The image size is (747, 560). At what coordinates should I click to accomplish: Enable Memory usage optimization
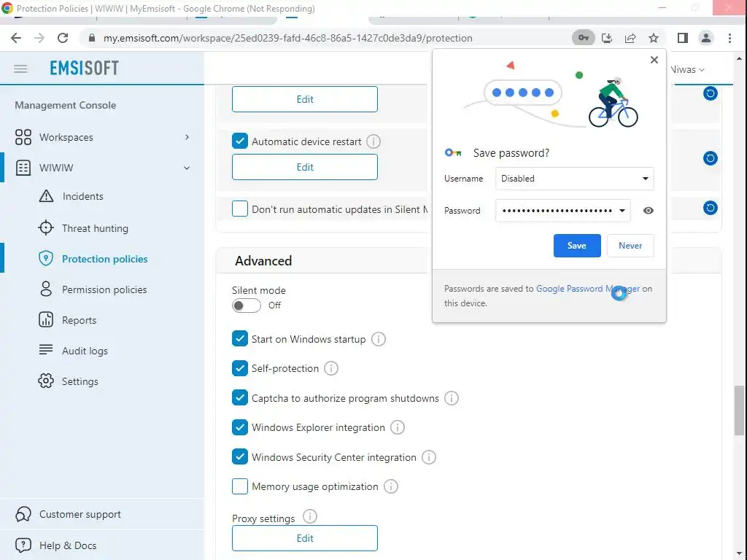coord(239,486)
